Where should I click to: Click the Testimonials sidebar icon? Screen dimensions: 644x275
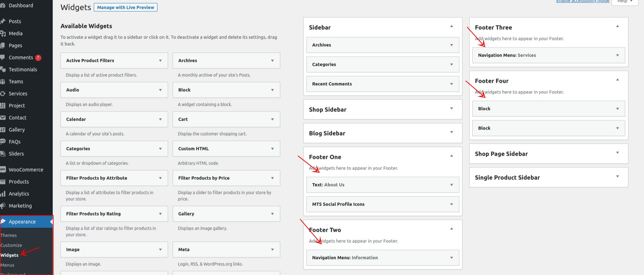(x=3, y=69)
